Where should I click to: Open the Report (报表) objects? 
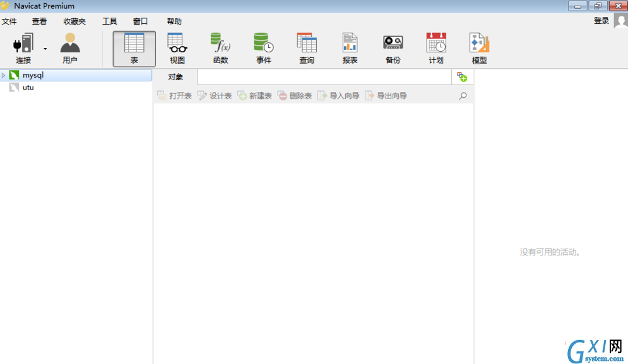350,49
